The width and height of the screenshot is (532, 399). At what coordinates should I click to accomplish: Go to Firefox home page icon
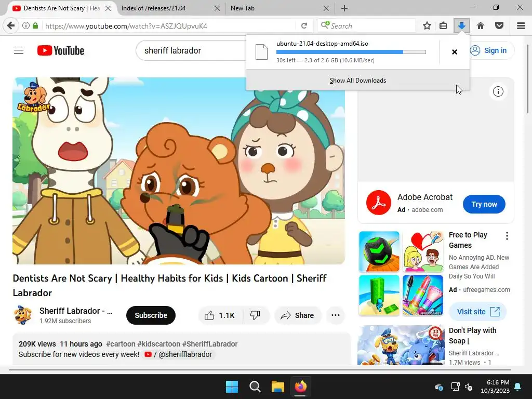(x=481, y=26)
